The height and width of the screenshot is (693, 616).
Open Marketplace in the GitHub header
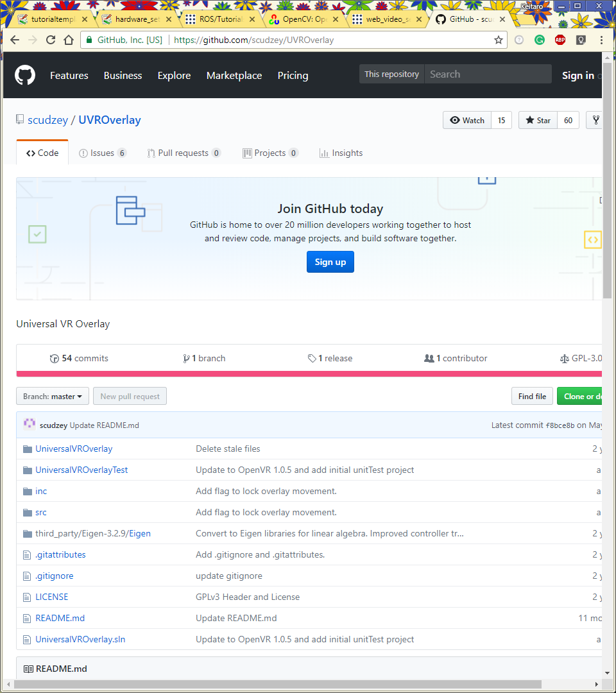(234, 76)
